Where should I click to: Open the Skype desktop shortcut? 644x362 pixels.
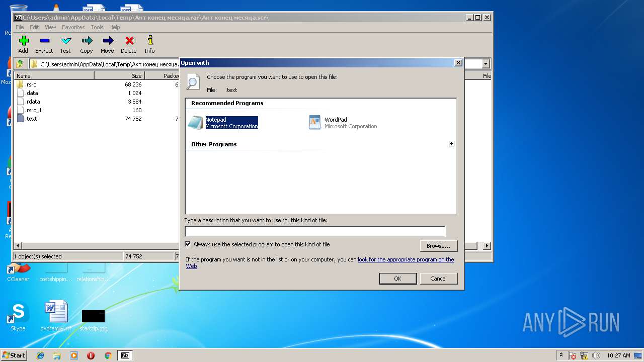(18, 317)
